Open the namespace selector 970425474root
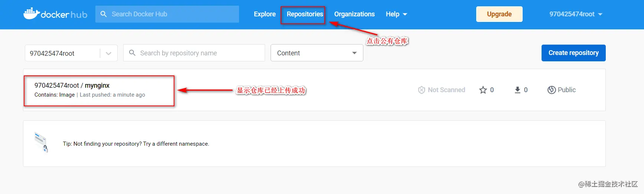 71,53
